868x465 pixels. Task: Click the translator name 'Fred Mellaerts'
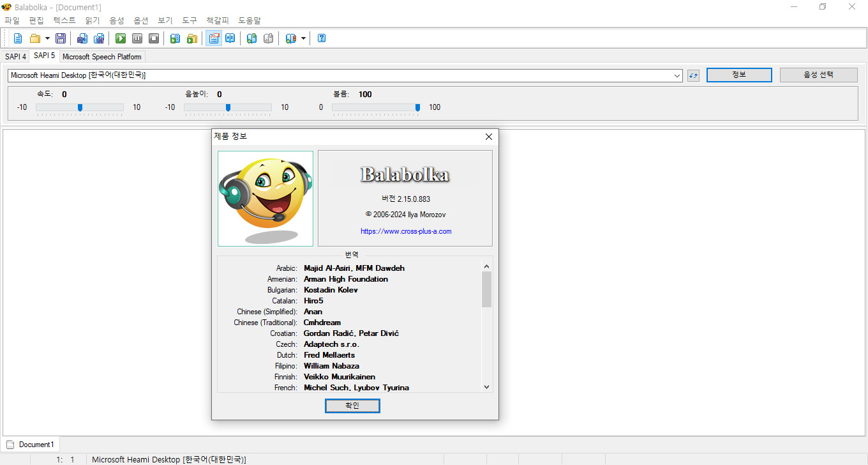[x=329, y=355]
